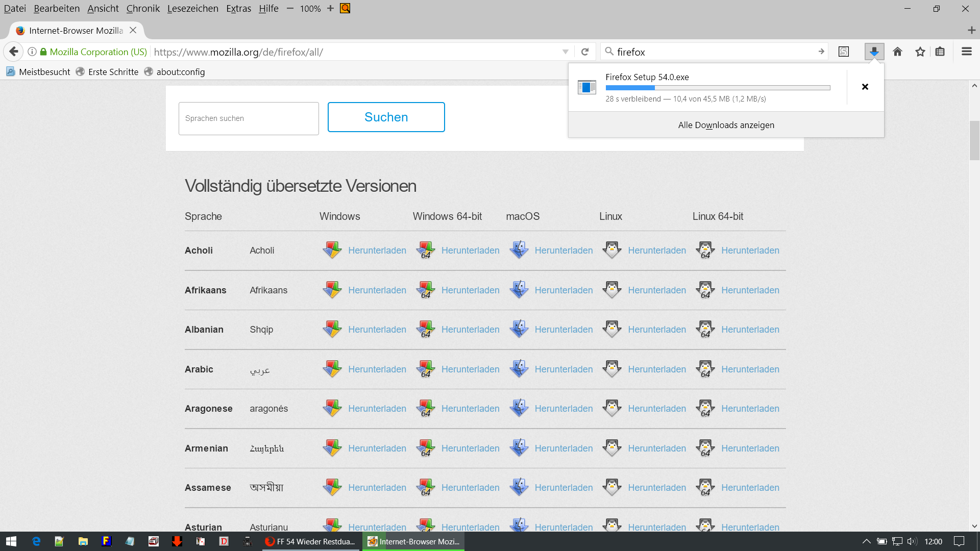Focus the Sprachen suchen input field
The image size is (980, 551).
point(249,118)
